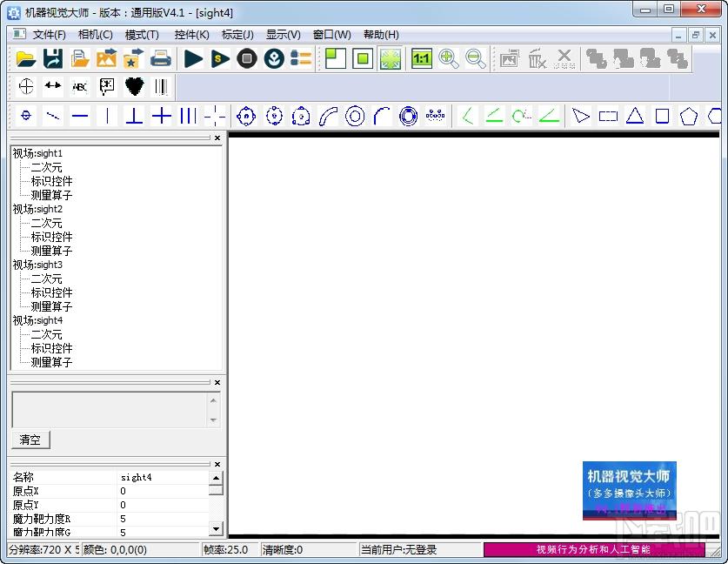Click the play icon marked with S
Image resolution: width=728 pixels, height=564 pixels.
click(219, 59)
